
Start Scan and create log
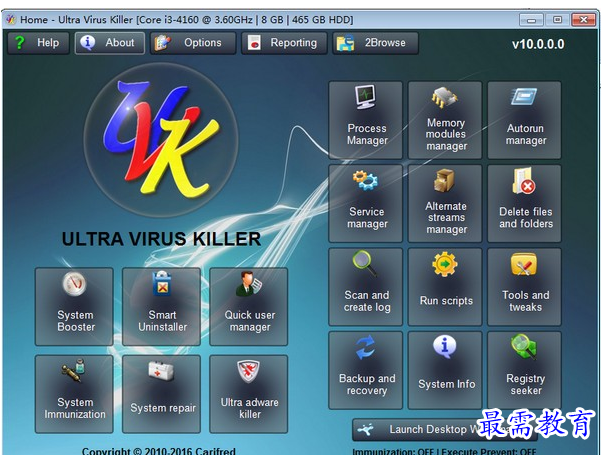point(366,287)
